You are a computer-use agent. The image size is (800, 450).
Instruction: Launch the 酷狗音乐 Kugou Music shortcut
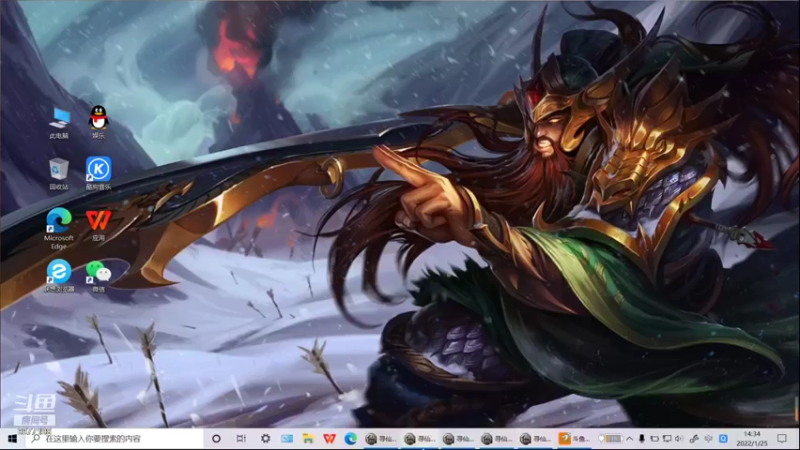pyautogui.click(x=98, y=174)
